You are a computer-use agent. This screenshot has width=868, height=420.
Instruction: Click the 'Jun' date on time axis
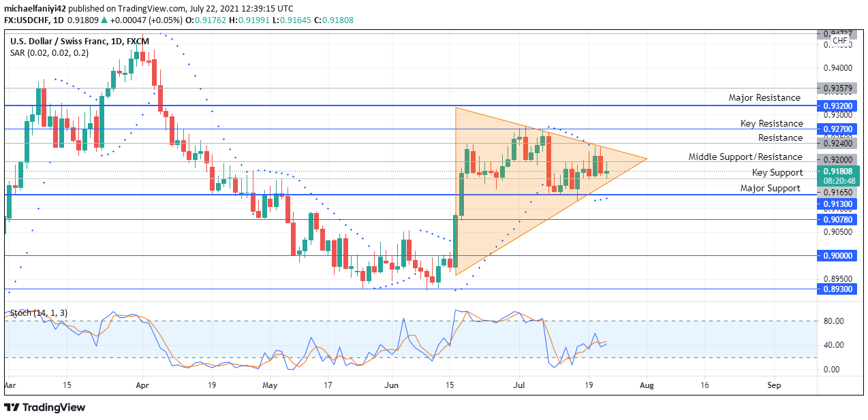[x=392, y=385]
